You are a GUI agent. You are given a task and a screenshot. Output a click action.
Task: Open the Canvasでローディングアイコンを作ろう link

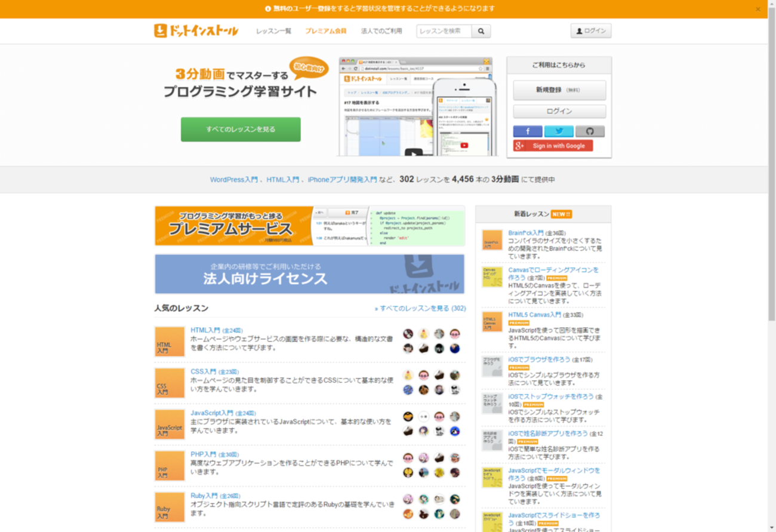(553, 274)
